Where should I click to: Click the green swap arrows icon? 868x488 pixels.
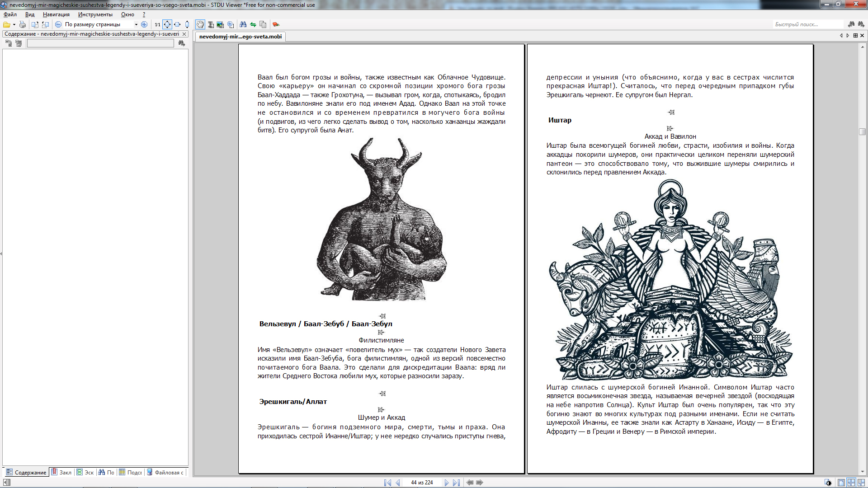pos(253,24)
